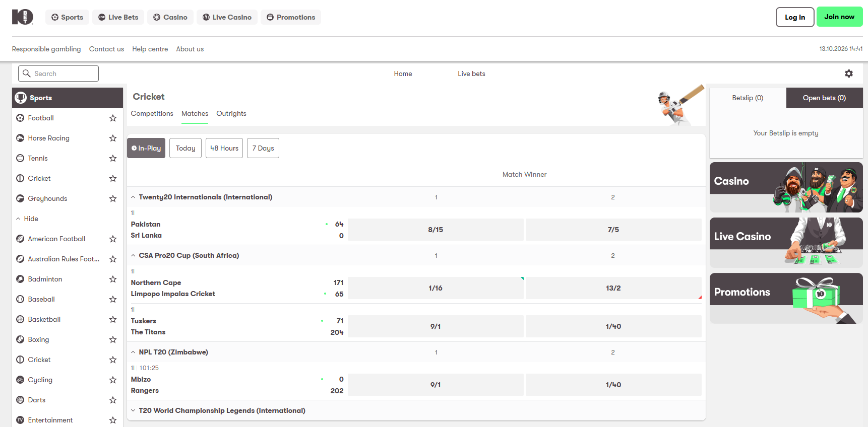Screen dimensions: 868x427
Task: Collapse CSA Pro20 Cup section
Action: 133,256
